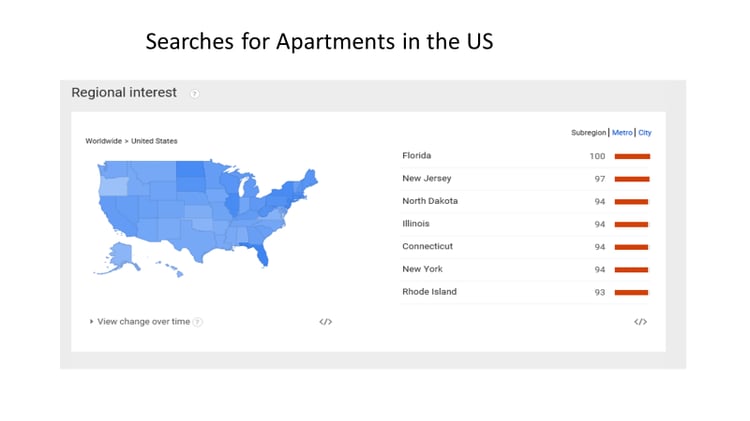Select the Subregion view
This screenshot has height=421, width=750.
coord(588,133)
